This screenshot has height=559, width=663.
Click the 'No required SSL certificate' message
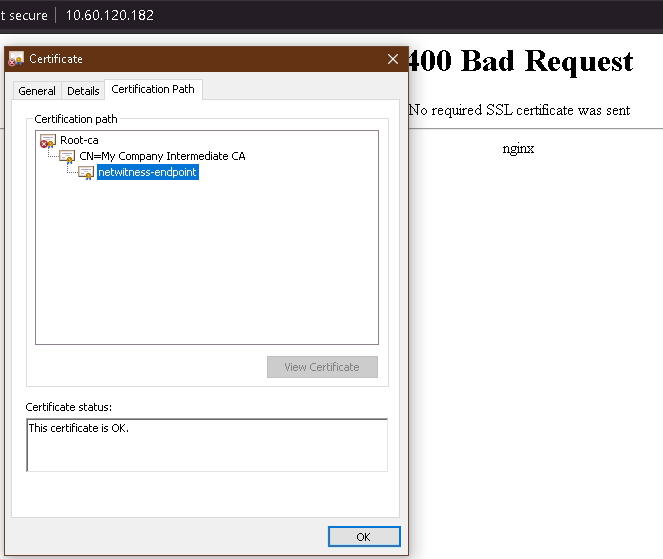click(x=519, y=110)
